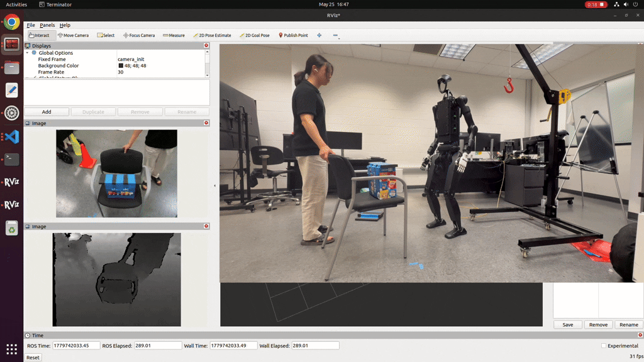Click the Focus Camera tool

click(x=139, y=35)
